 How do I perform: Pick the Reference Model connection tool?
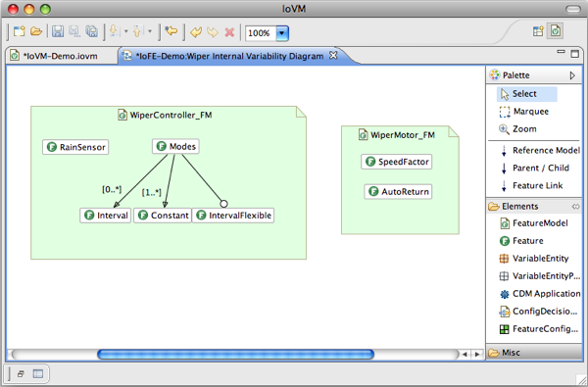[541, 150]
